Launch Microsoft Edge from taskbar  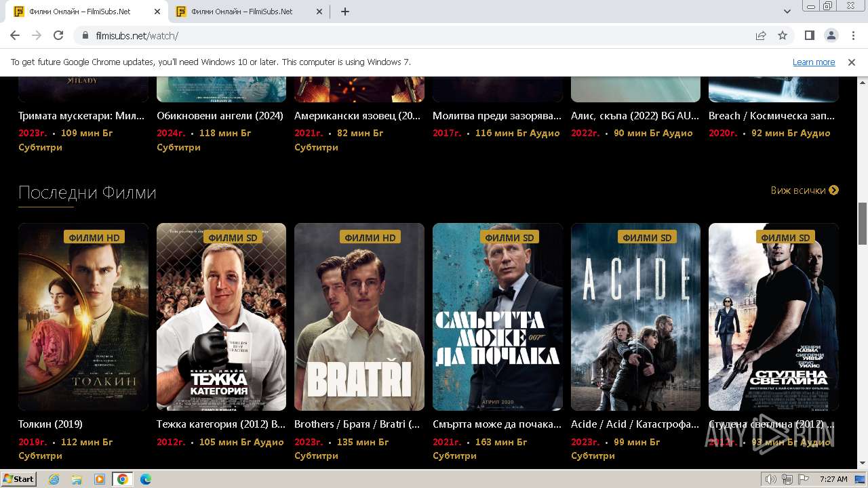[x=146, y=479]
